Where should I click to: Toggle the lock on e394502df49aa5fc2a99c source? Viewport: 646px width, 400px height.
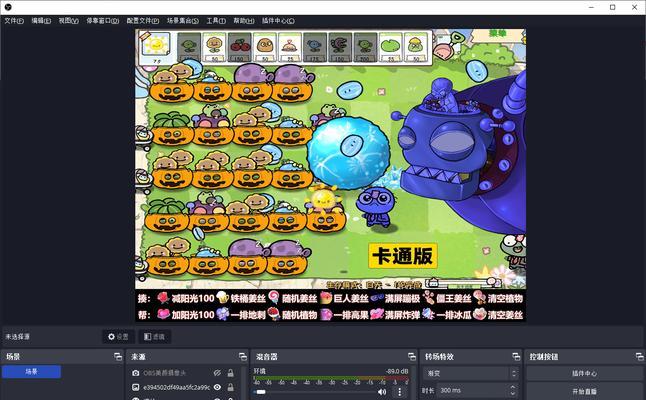231,387
